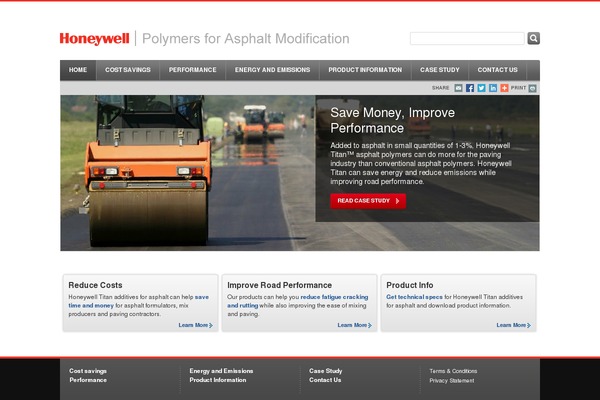The width and height of the screenshot is (600, 400).
Task: Select Product Information nav item
Action: point(365,70)
